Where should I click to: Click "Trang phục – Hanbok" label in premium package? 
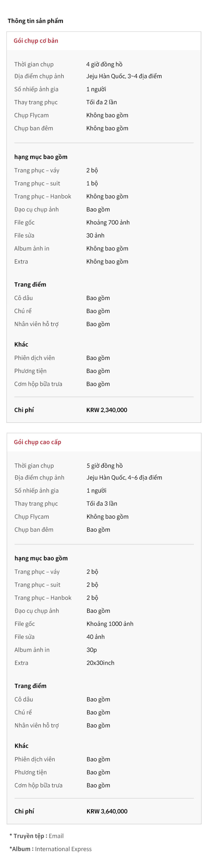pos(43,597)
